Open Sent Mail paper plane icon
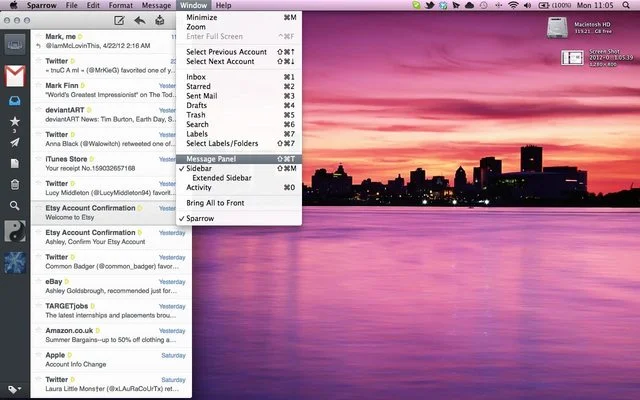640x400 pixels. pos(15,142)
